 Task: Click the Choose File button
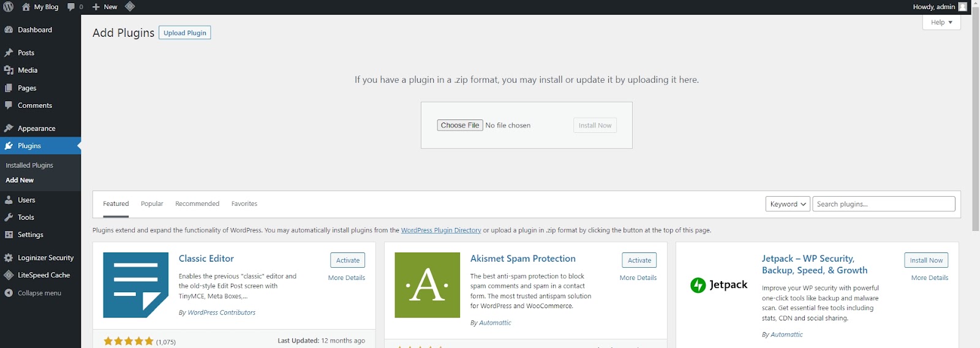click(x=460, y=125)
